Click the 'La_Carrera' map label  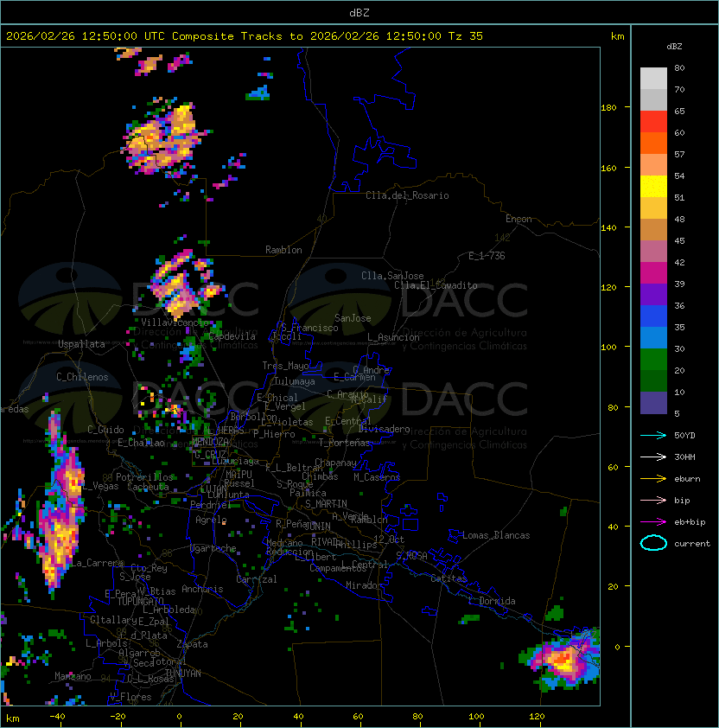pos(97,563)
